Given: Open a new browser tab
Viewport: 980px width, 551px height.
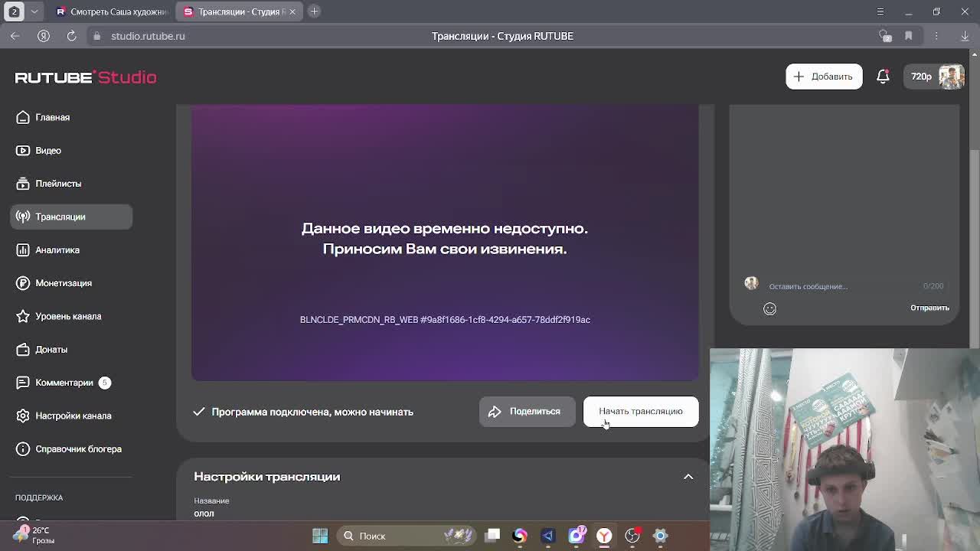Looking at the screenshot, I should click(x=315, y=11).
